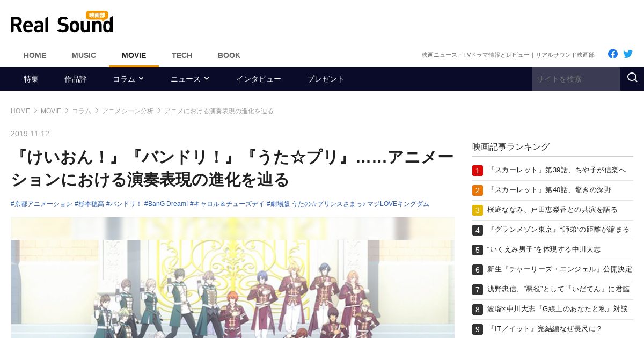Screen dimensions: 644x338
Task: Open ranking 7 浅野忠信 article
Action: (x=558, y=289)
